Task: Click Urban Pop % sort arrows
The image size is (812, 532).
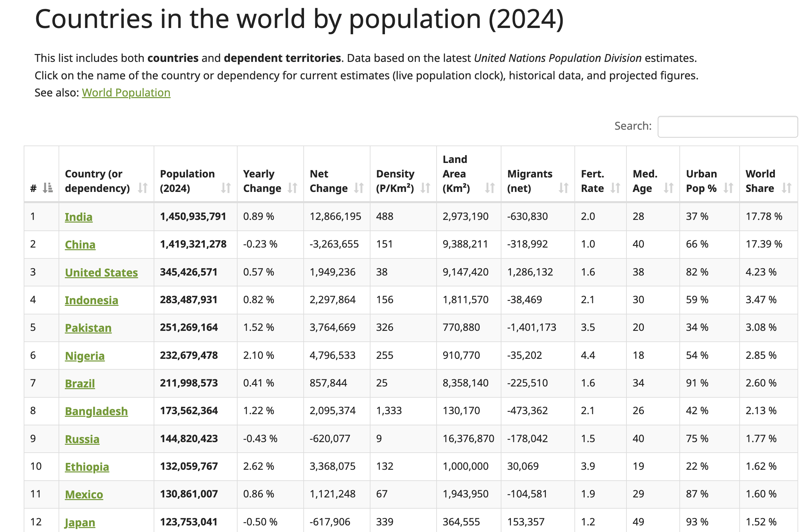Action: [728, 188]
